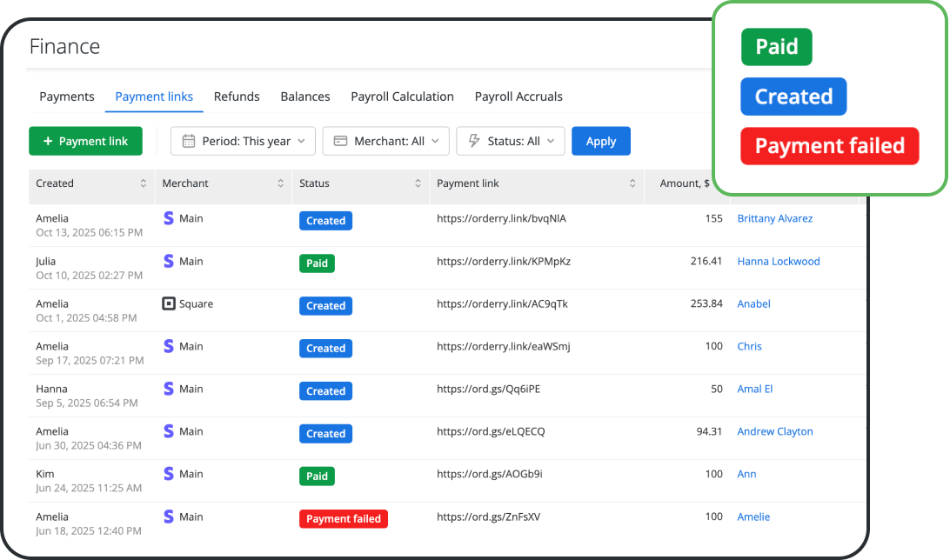Click the Hanna Lockwood link
This screenshot has height=560, width=950.
tap(779, 261)
